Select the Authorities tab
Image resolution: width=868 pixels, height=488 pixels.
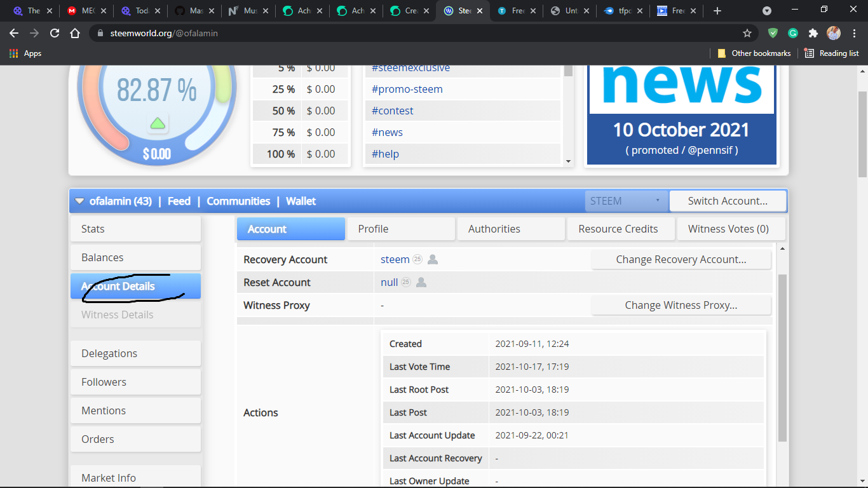coord(511,229)
